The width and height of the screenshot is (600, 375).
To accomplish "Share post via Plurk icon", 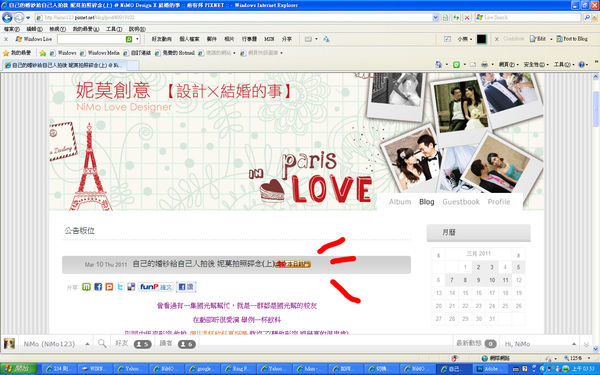I will tap(109, 287).
